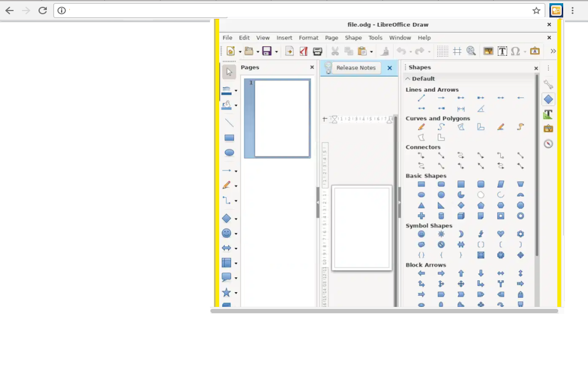Insert Image using toolbar icon
588x368 pixels.
coord(488,51)
